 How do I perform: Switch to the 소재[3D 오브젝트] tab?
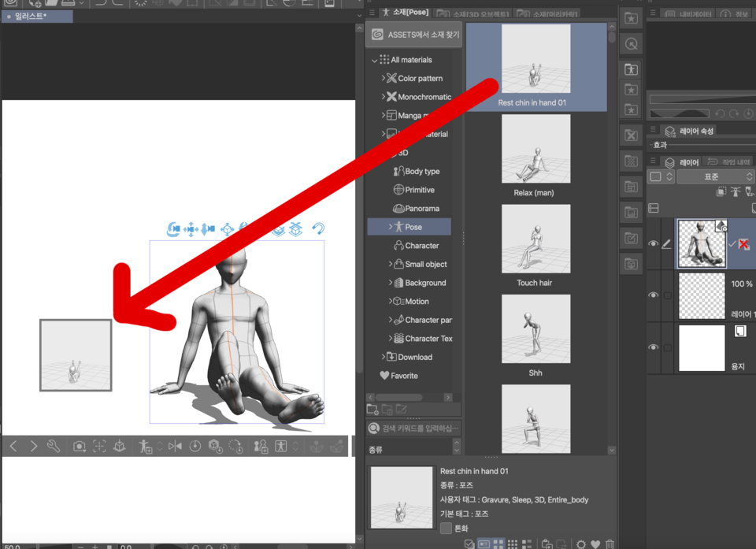pos(473,13)
